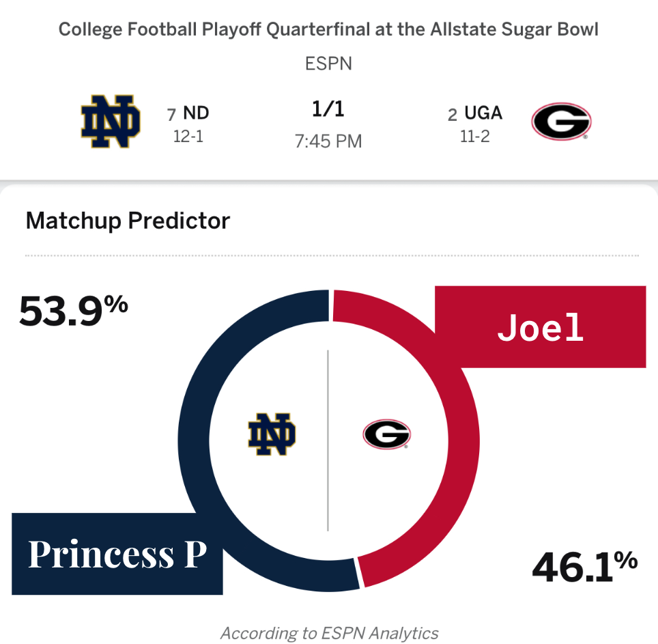Click the Notre Dame 12-1 record
Screen dimensions: 658x644
188,137
